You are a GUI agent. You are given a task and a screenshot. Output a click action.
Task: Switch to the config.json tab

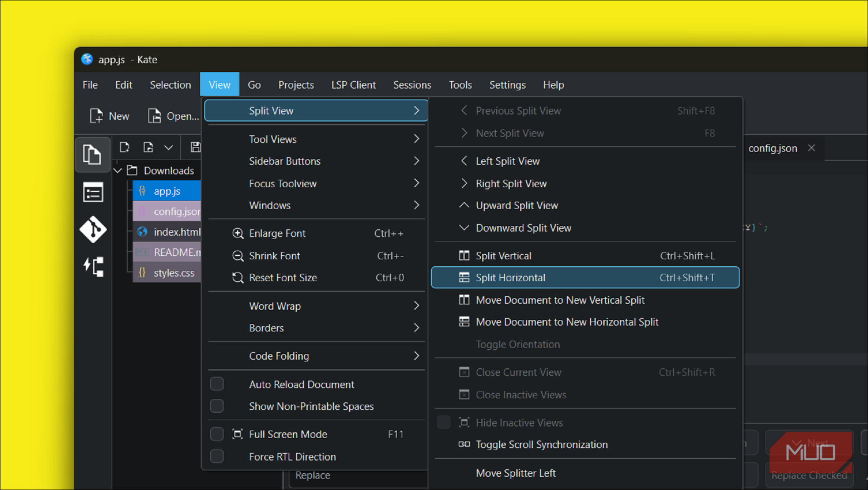772,148
